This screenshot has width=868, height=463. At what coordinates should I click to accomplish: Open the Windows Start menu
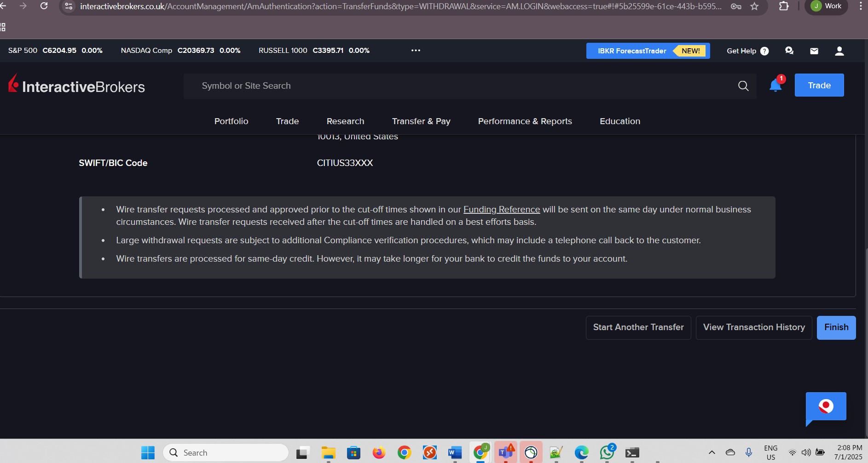coord(148,453)
